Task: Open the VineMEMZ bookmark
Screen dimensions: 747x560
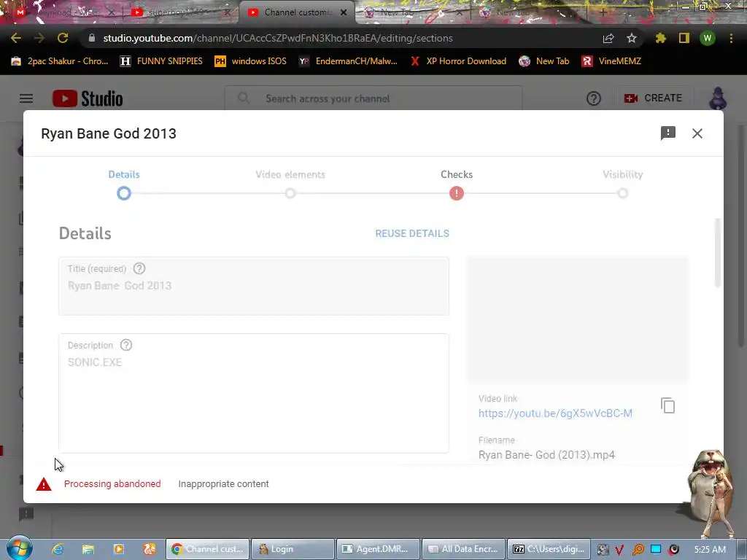Action: 612,61
